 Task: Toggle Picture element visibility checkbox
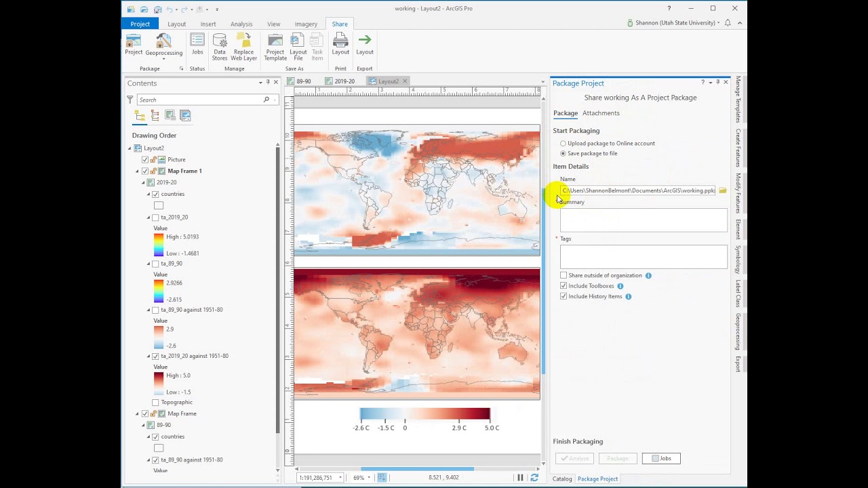(x=145, y=160)
